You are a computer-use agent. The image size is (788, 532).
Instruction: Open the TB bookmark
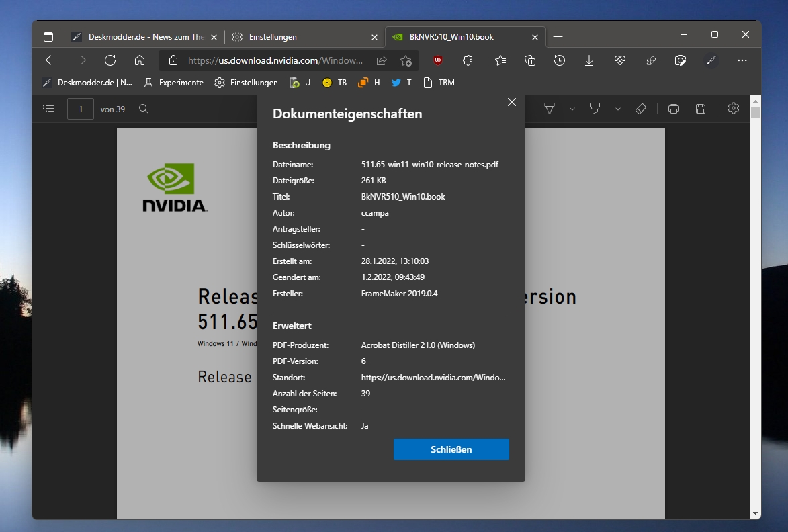(335, 83)
